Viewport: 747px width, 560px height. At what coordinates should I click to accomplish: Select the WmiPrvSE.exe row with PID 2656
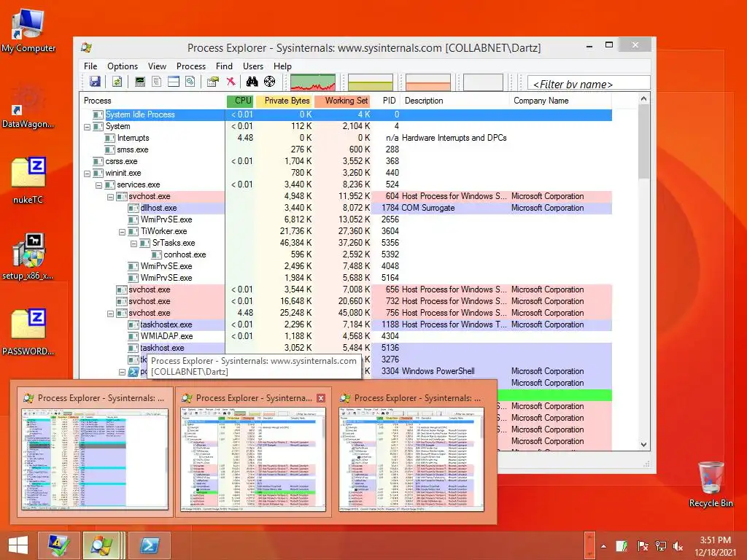click(x=346, y=219)
